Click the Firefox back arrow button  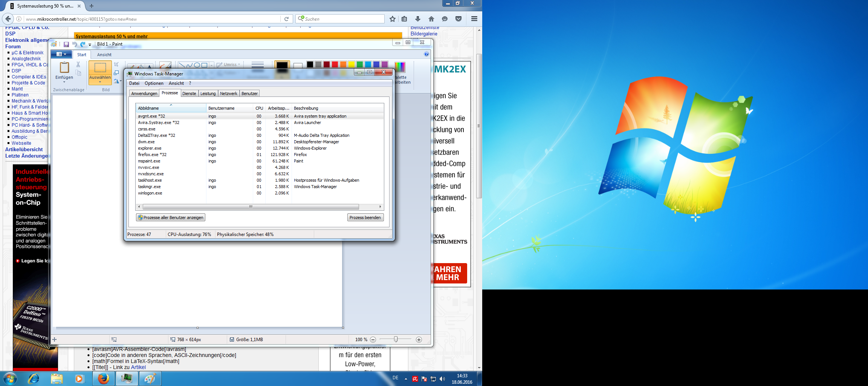click(8, 19)
